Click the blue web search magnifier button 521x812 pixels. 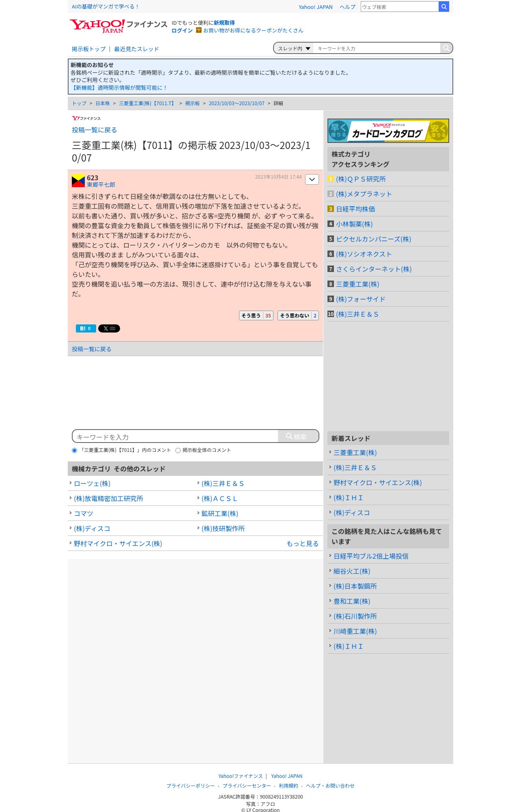(444, 6)
